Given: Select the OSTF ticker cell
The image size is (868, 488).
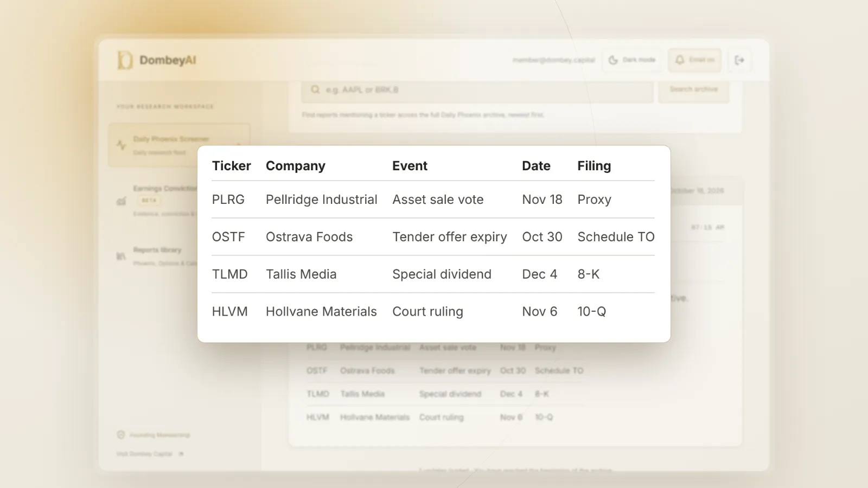Looking at the screenshot, I should click(228, 237).
